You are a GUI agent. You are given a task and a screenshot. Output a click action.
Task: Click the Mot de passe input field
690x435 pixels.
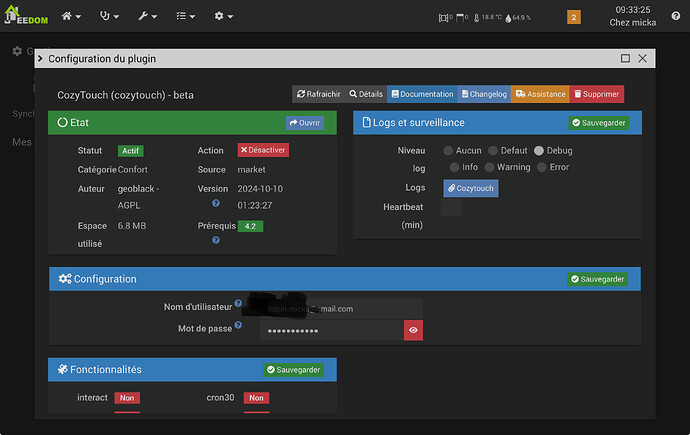click(x=332, y=330)
